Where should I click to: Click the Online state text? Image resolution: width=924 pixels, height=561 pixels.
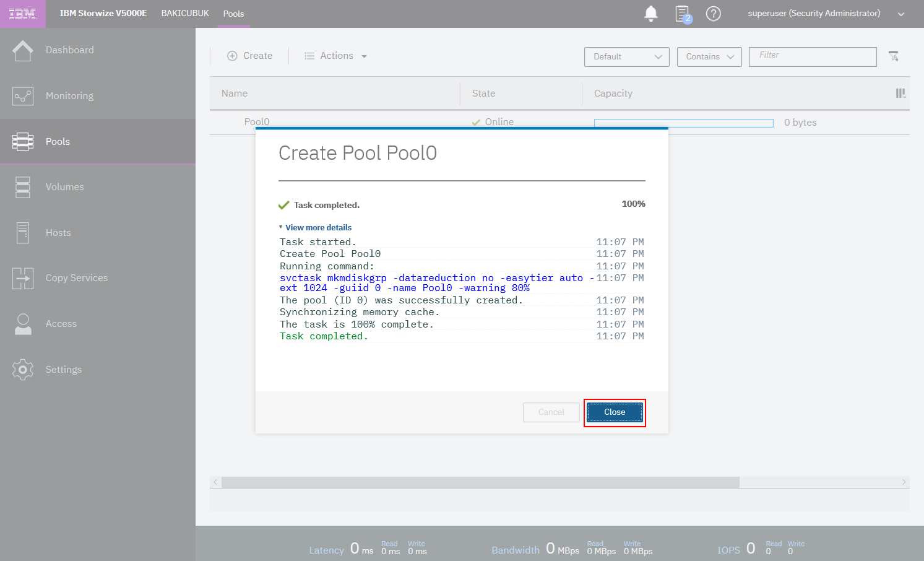499,122
